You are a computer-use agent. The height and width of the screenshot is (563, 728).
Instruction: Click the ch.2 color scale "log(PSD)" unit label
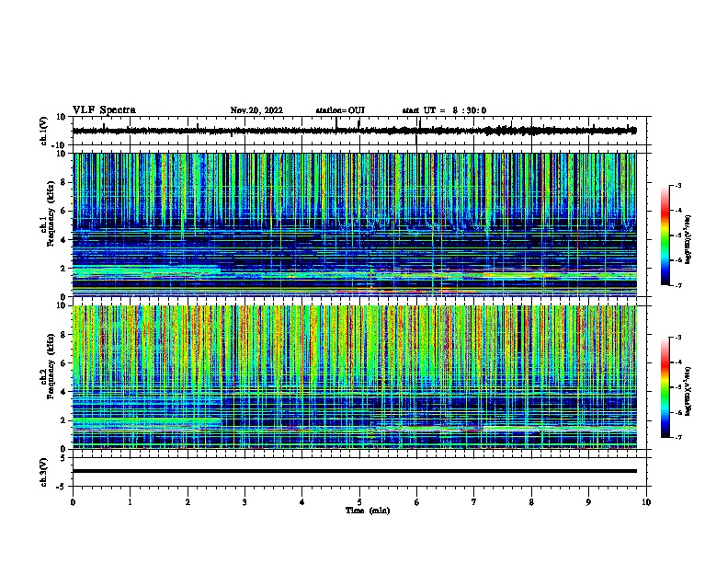688,392
